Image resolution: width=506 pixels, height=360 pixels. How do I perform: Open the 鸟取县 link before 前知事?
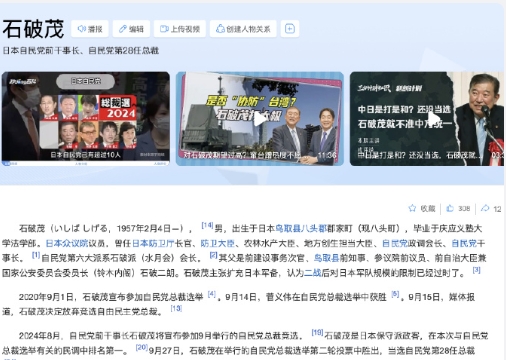coord(327,258)
